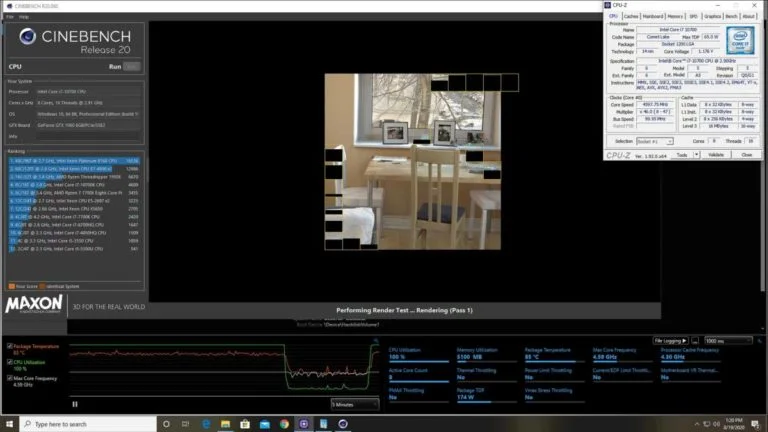Viewport: 768px width, 432px height.
Task: Open the Socket #1 selection dropdown in CPU-Z
Action: pyautogui.click(x=654, y=141)
